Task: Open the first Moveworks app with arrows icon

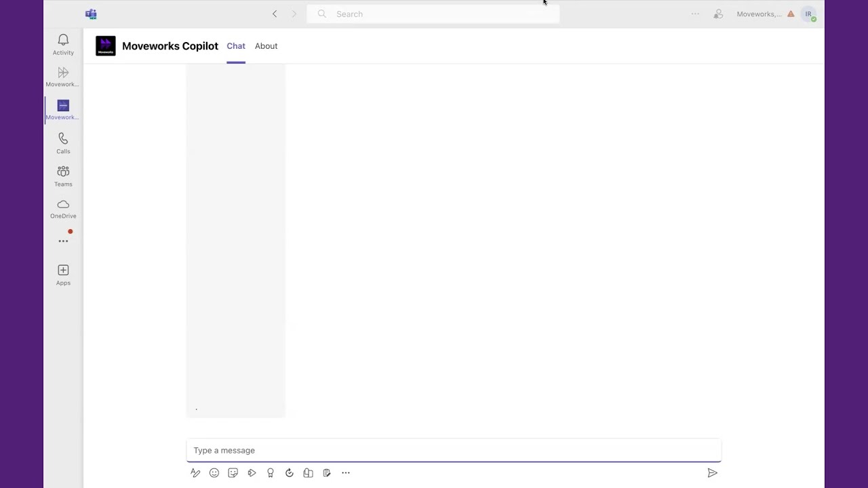Action: [63, 77]
